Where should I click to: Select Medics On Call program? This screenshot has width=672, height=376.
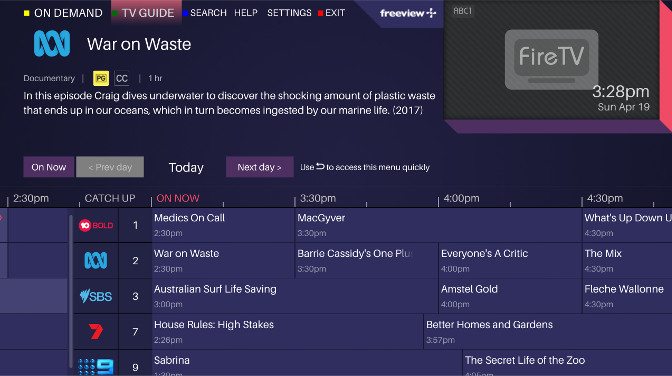(223, 225)
